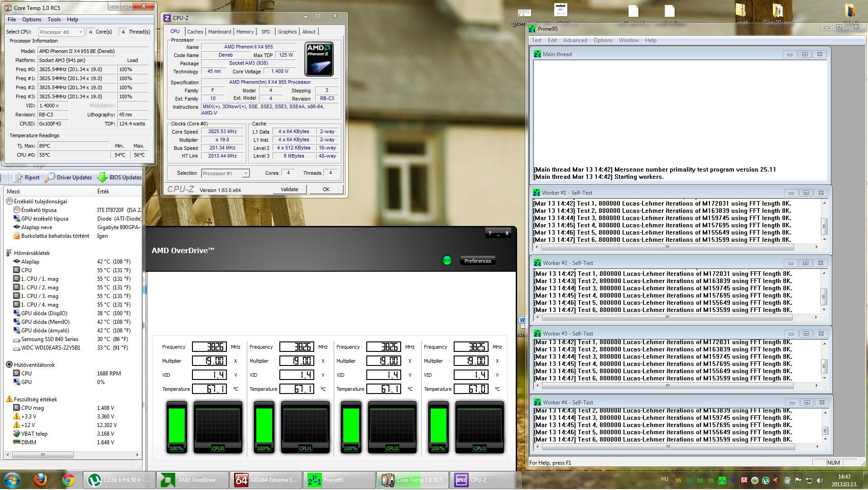Viewport: 868px width, 490px height.
Task: Open the About tab in CPU-Z
Action: pos(309,32)
